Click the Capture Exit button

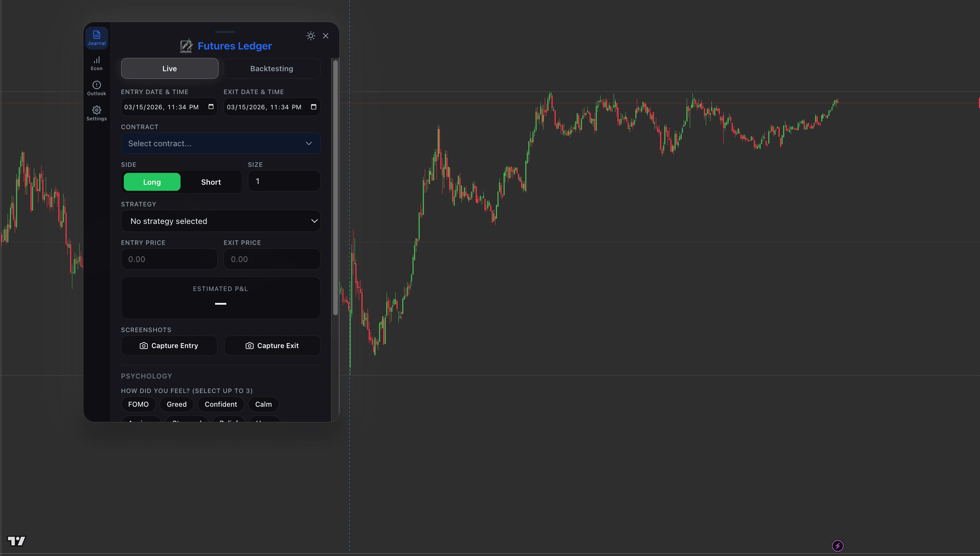[x=272, y=345]
